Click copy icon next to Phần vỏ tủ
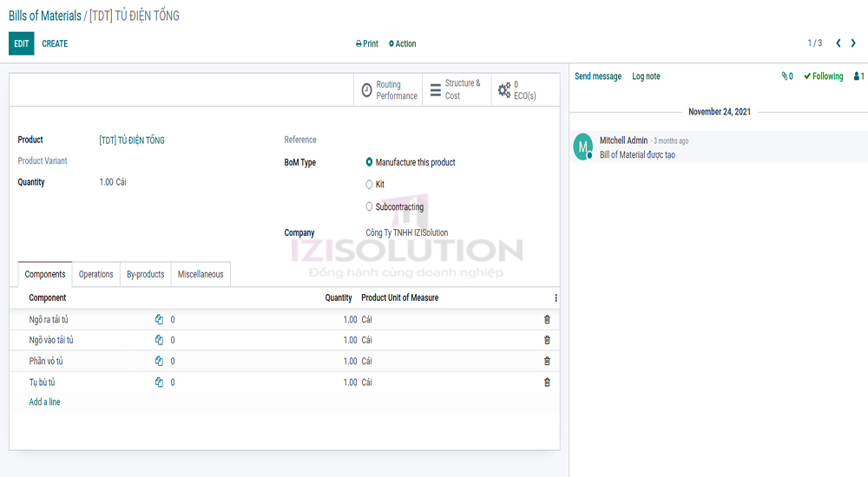 (x=159, y=362)
